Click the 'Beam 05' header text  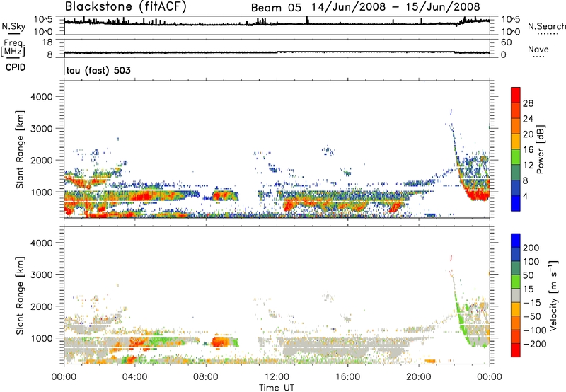[x=276, y=7]
